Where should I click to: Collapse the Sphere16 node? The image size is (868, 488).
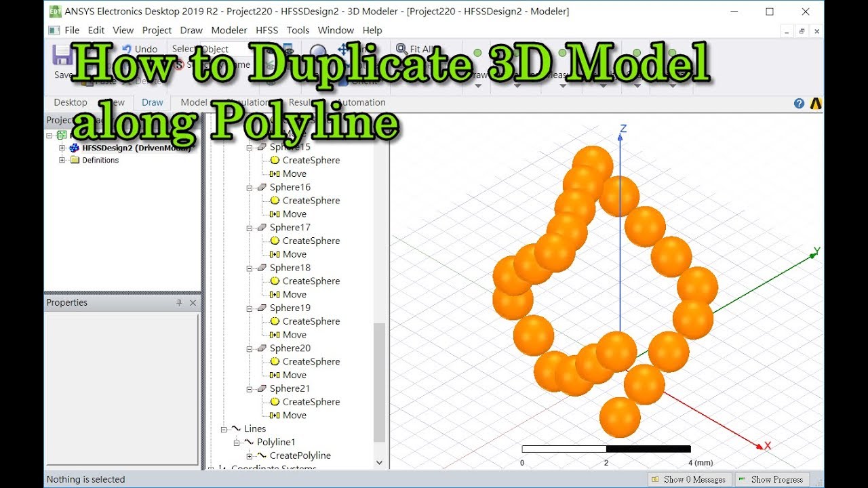point(249,188)
